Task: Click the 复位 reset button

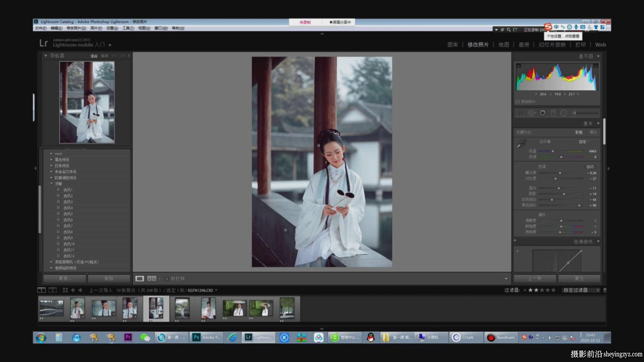Action: [579, 279]
